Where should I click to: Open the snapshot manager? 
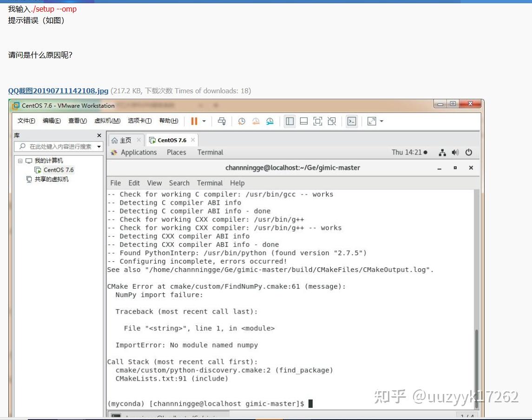pyautogui.click(x=270, y=121)
